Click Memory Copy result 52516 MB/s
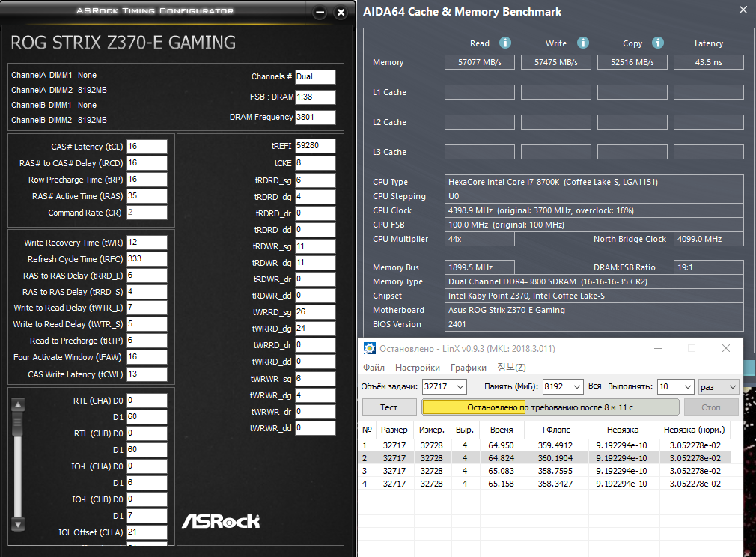 click(632, 62)
